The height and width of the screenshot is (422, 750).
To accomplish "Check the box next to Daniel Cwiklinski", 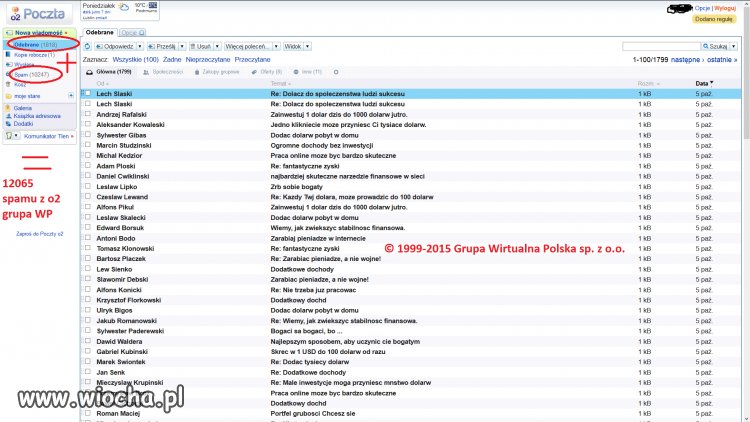I will (x=88, y=176).
